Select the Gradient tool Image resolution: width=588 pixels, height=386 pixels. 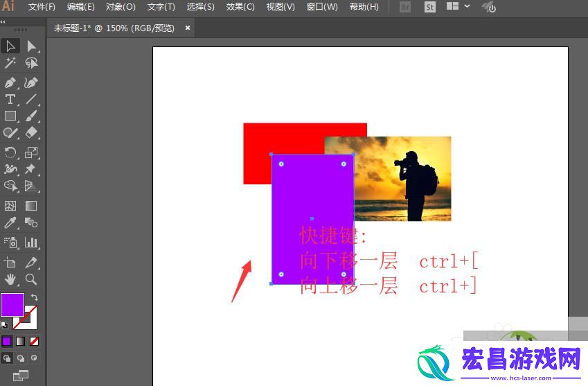coord(31,206)
